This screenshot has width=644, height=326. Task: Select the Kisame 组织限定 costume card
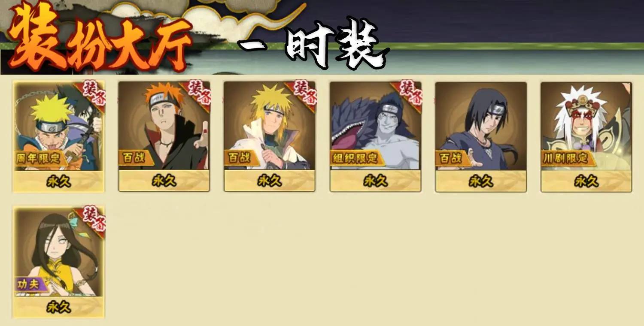tap(375, 136)
